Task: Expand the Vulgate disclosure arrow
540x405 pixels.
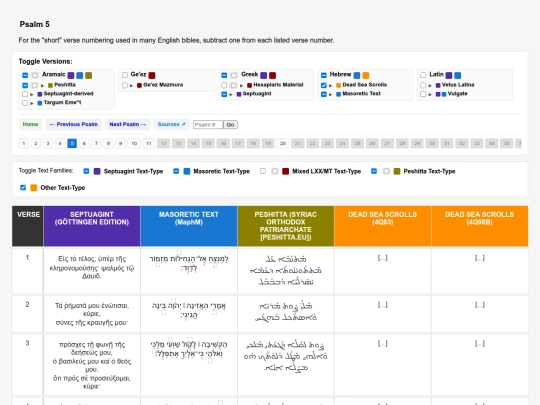Action: [x=430, y=94]
